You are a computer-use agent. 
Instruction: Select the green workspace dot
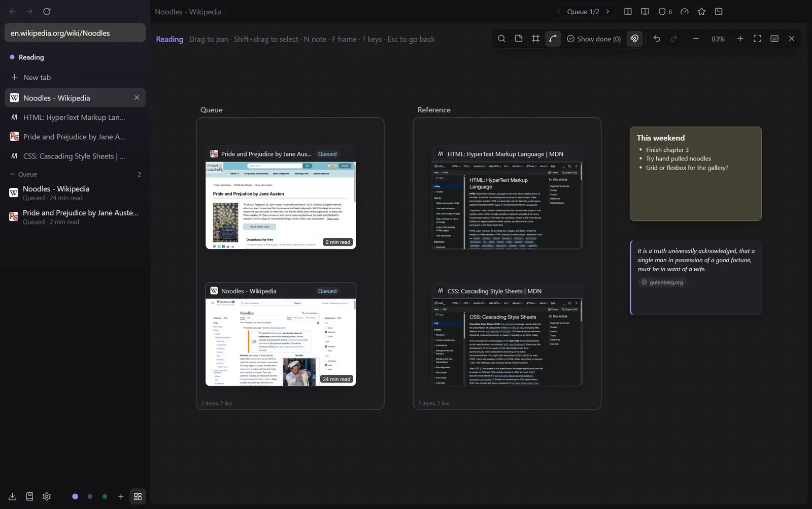point(105,496)
